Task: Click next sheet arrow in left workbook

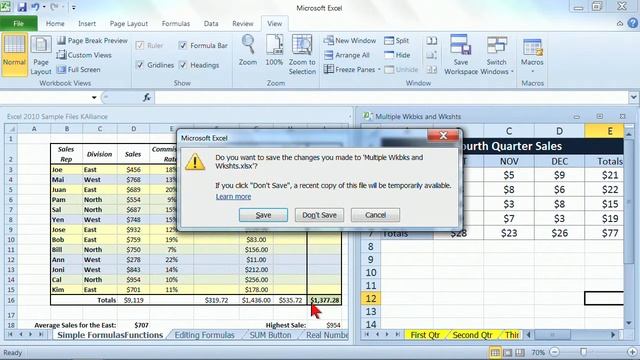Action: [30, 334]
